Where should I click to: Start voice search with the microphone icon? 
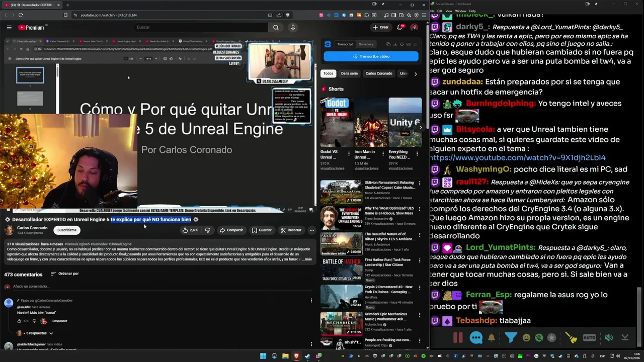click(293, 27)
